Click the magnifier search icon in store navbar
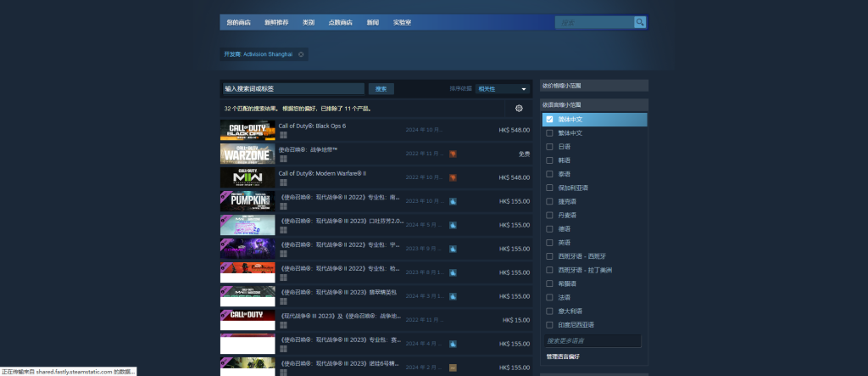The height and width of the screenshot is (376, 868). pos(639,22)
